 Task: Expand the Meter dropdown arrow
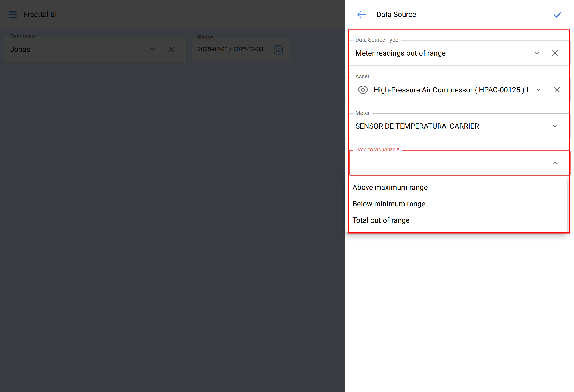(555, 126)
